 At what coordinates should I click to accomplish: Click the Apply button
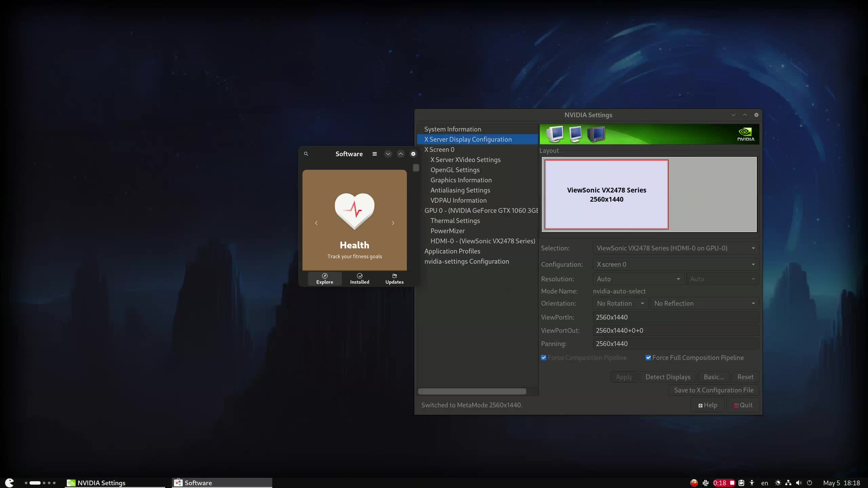pyautogui.click(x=624, y=377)
